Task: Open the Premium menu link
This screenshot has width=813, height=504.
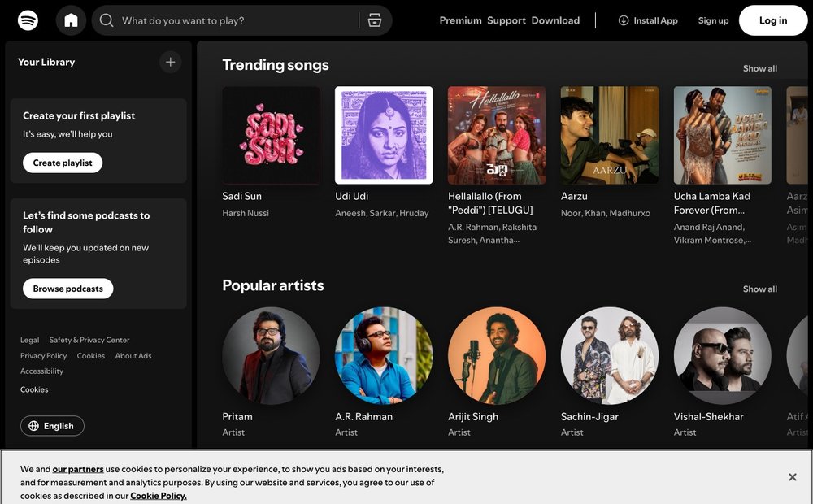Action: tap(460, 20)
